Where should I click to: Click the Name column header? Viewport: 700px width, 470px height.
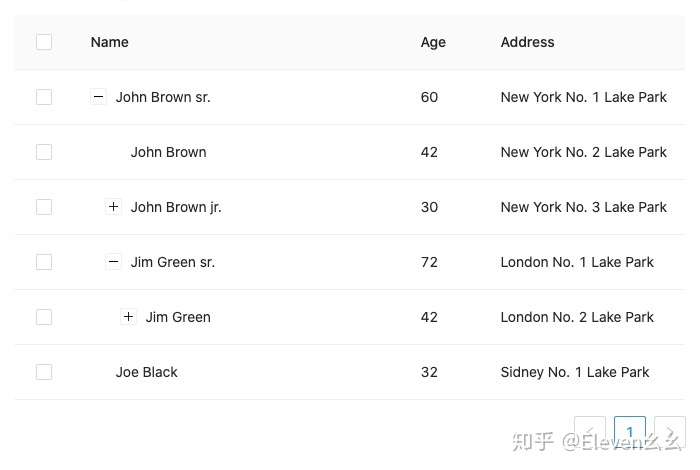pyautogui.click(x=110, y=42)
